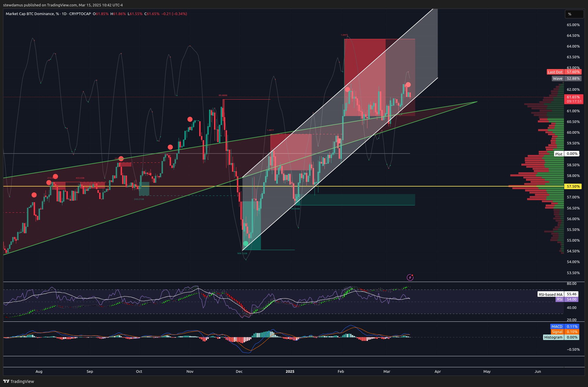Click the 55.00% price axis tick

pyautogui.click(x=573, y=240)
